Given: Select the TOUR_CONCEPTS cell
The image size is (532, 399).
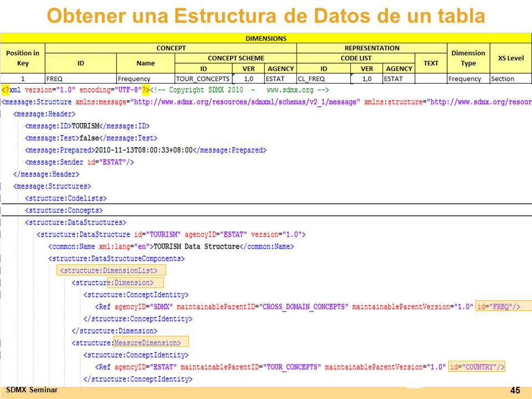Looking at the screenshot, I should coord(203,79).
